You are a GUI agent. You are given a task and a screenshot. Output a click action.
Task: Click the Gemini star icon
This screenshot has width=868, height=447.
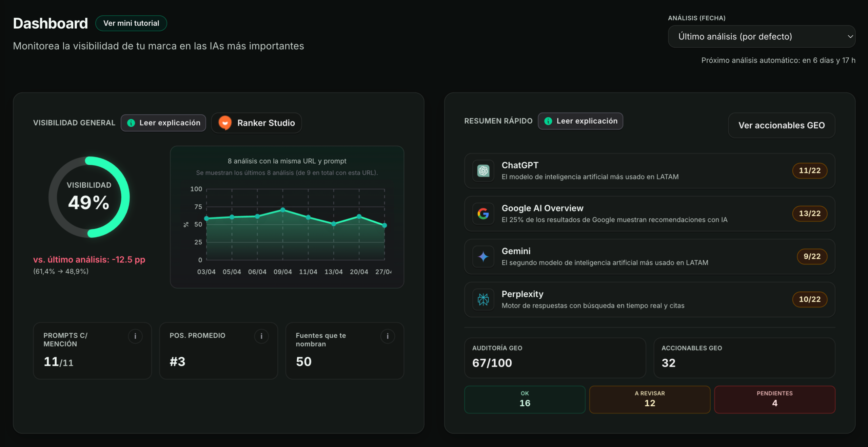483,257
